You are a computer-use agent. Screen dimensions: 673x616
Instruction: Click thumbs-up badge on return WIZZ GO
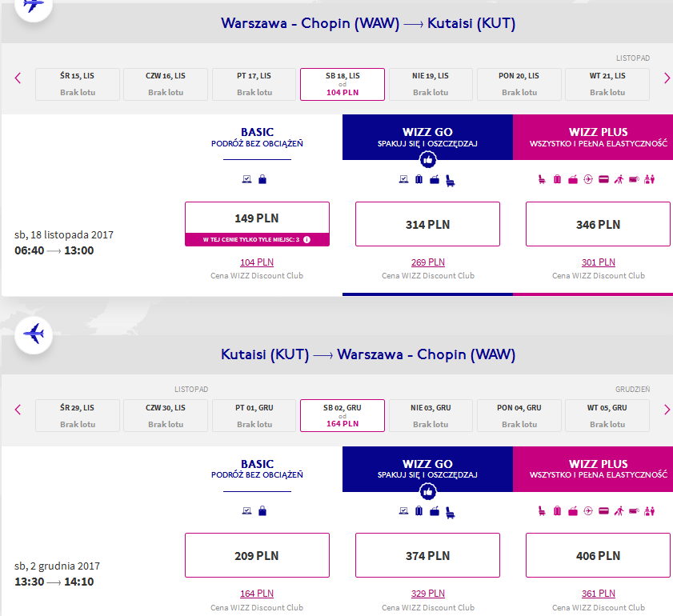click(427, 491)
